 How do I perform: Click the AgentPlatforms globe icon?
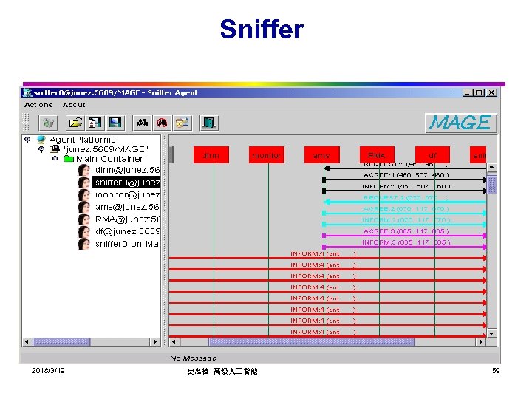41,140
